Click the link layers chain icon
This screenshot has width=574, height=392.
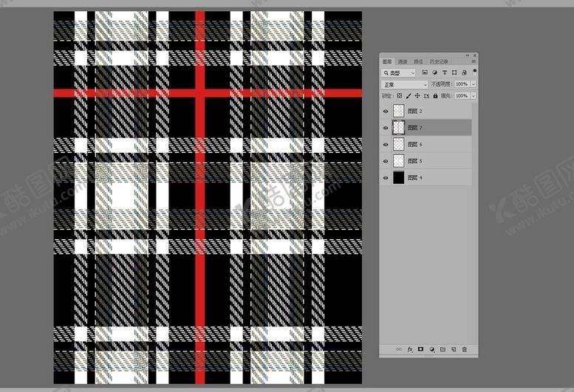point(399,349)
